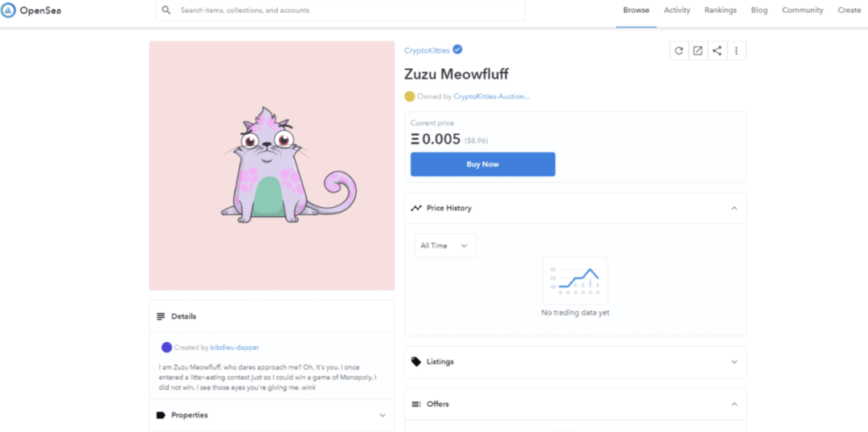The image size is (868, 432).
Task: Click the OpenSea logo icon
Action: 8,10
